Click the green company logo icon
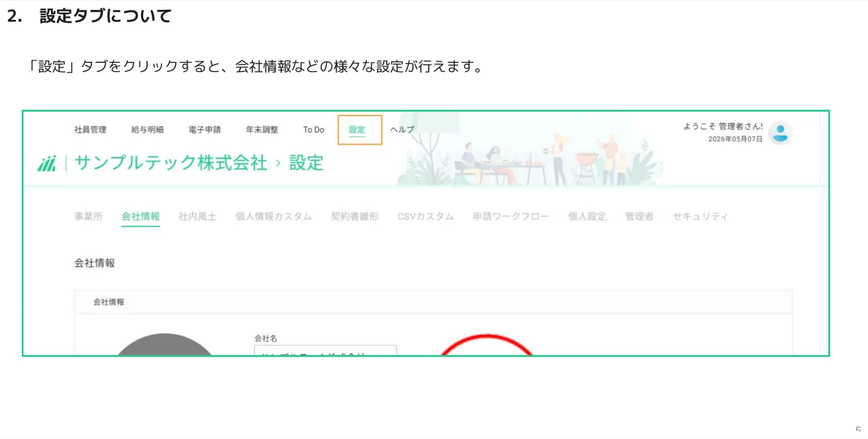The image size is (868, 439). (47, 163)
